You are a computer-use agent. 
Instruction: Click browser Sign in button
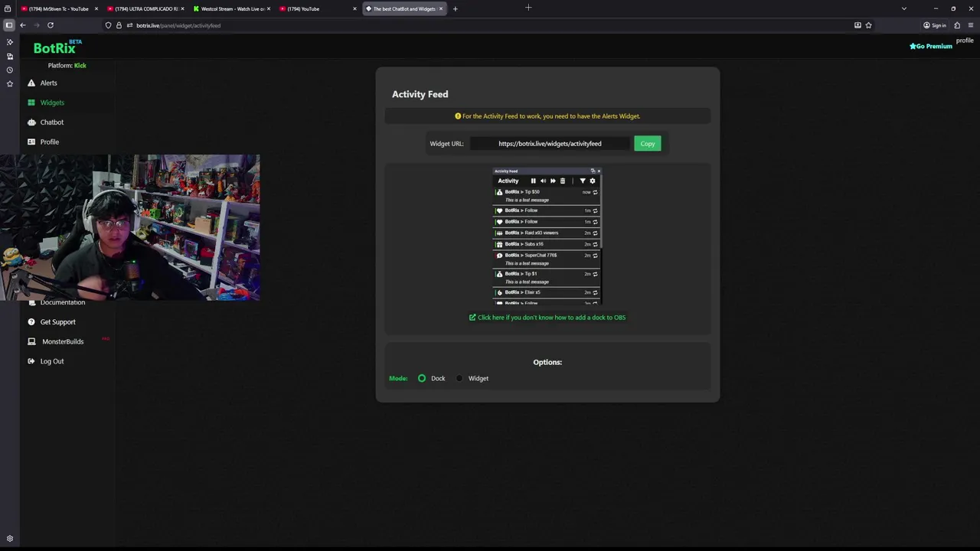pos(935,25)
